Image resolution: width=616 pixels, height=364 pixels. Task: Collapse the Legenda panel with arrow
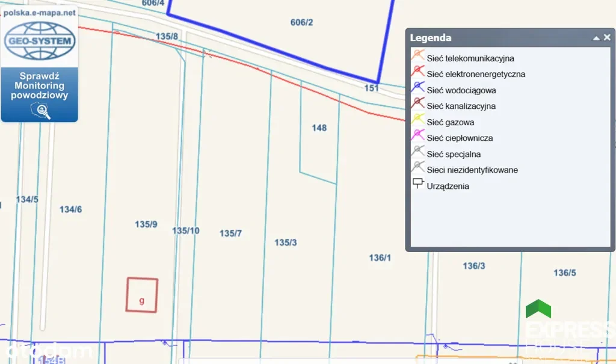596,38
